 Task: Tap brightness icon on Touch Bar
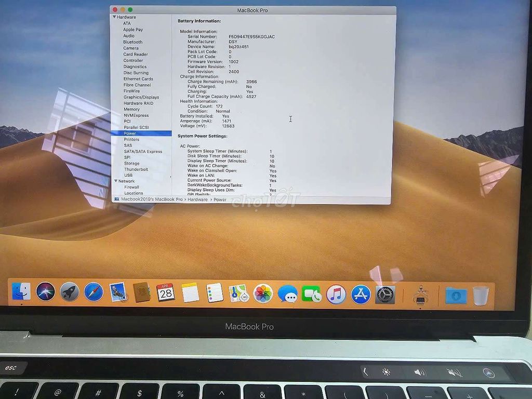(386, 372)
